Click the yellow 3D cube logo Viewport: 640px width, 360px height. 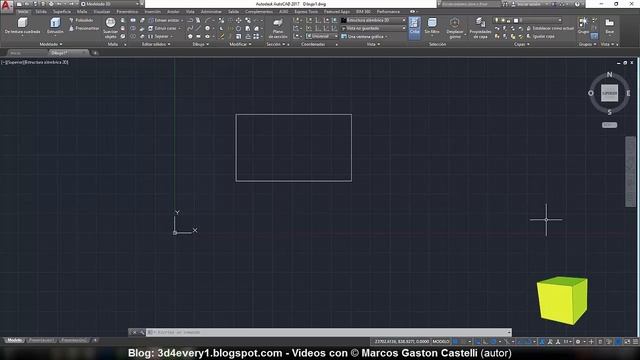click(x=562, y=300)
